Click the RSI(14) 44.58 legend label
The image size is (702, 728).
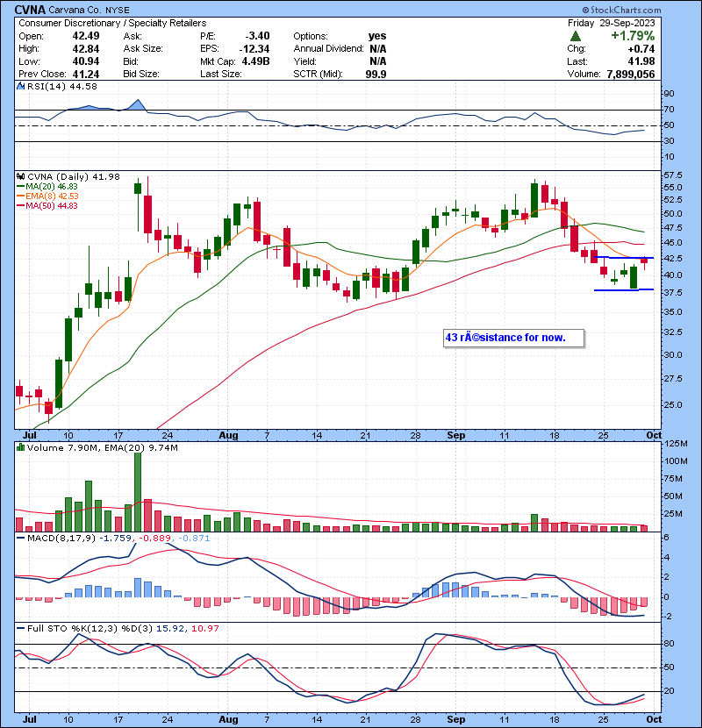pyautogui.click(x=61, y=86)
